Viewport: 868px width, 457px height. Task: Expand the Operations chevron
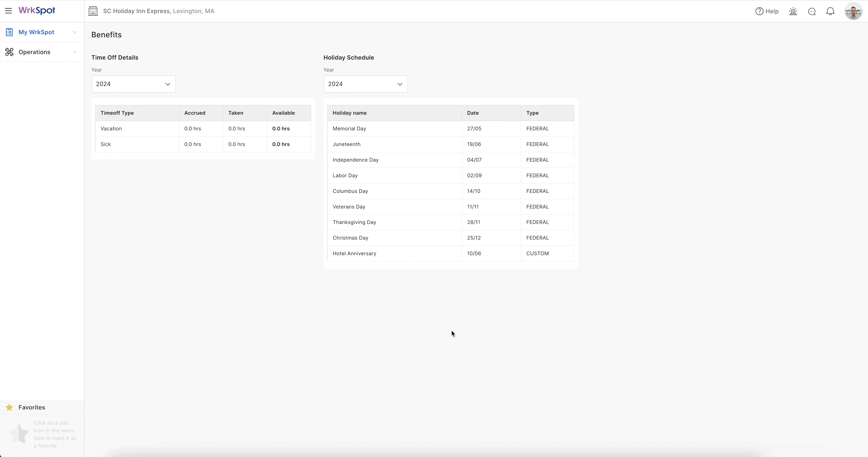click(75, 52)
